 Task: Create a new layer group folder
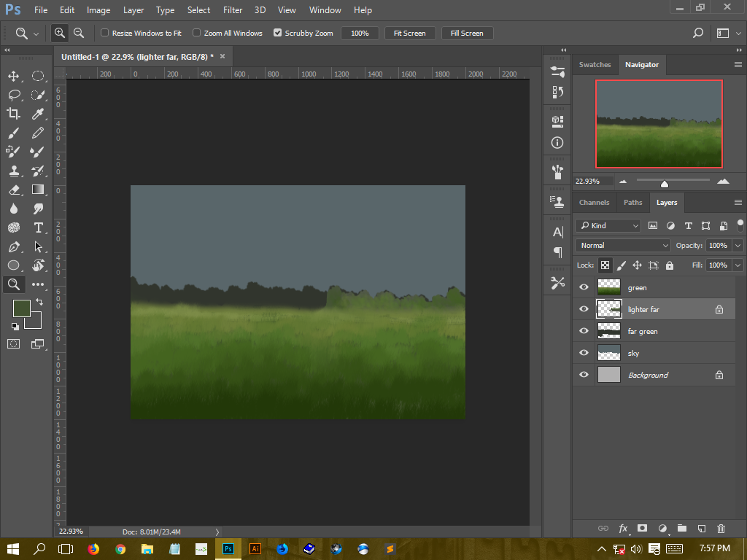tap(682, 528)
